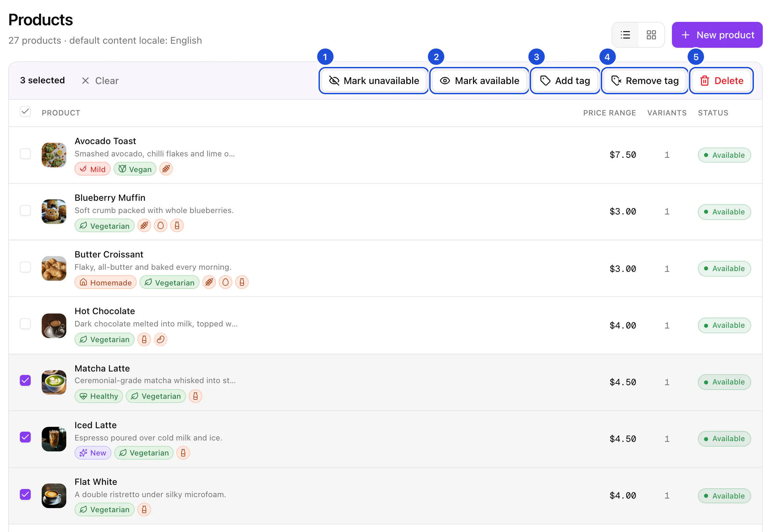Click the New tag on Iced Latte
Screen dimensions: 771x532
[93, 453]
